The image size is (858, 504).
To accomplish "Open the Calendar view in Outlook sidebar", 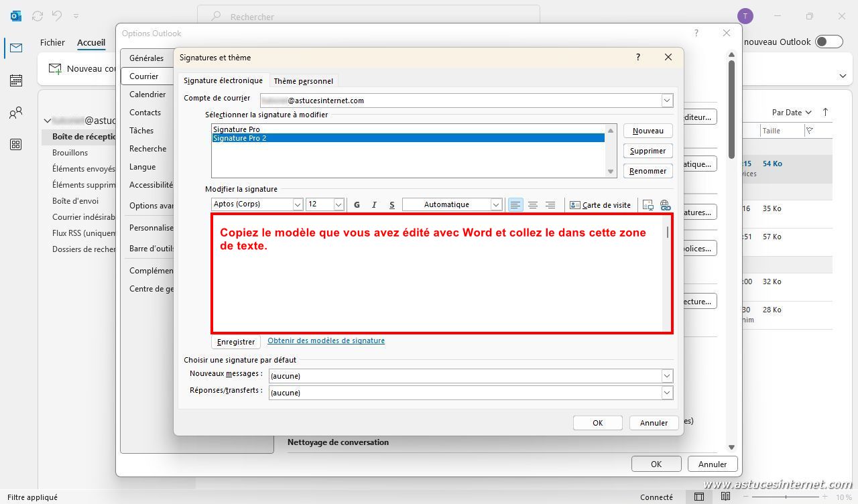I will [x=16, y=80].
